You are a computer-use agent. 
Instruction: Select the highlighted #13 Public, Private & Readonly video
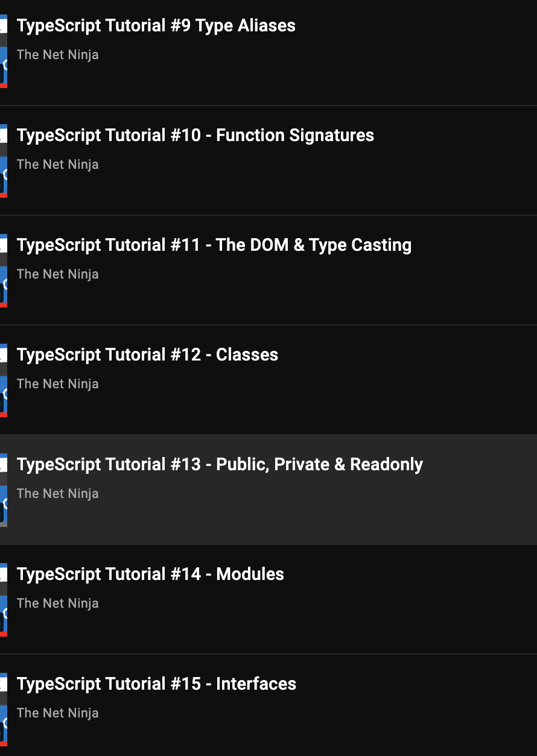point(220,464)
